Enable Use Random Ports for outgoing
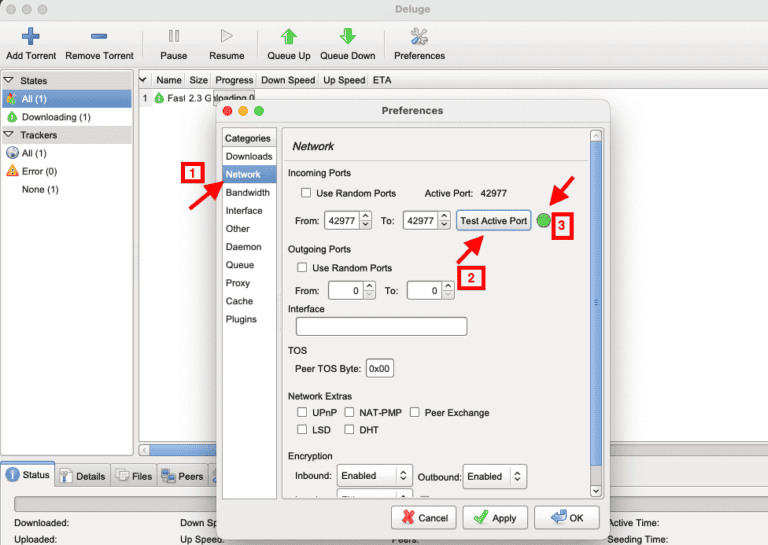 [302, 267]
